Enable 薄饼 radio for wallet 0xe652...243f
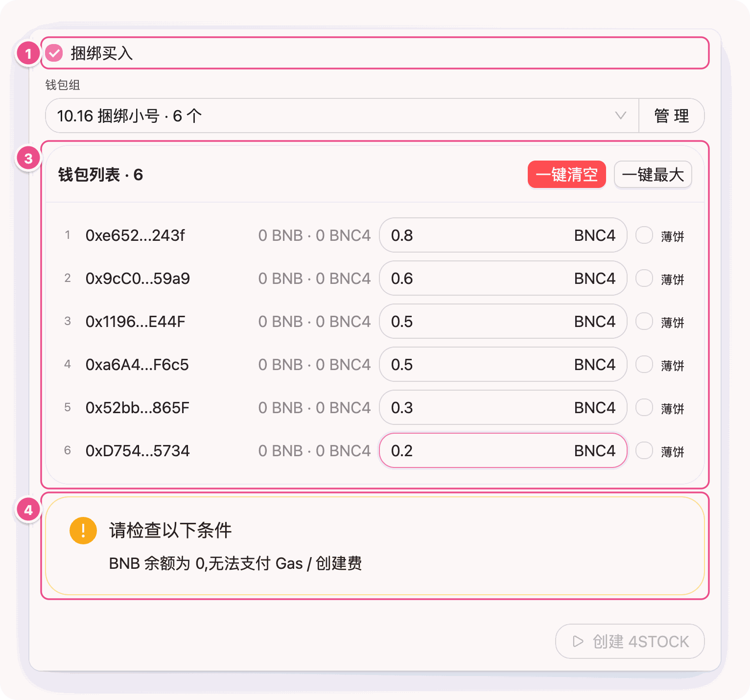The height and width of the screenshot is (700, 750). tap(644, 235)
